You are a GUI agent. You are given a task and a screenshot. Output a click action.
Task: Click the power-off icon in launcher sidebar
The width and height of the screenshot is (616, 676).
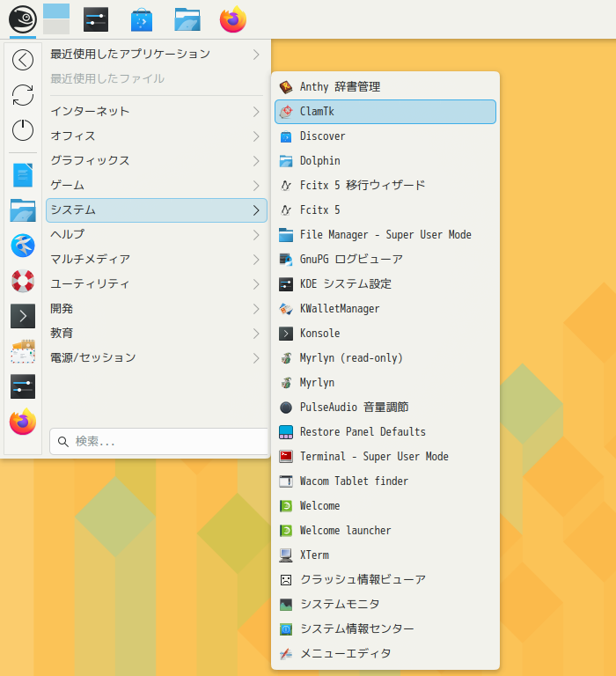(23, 129)
